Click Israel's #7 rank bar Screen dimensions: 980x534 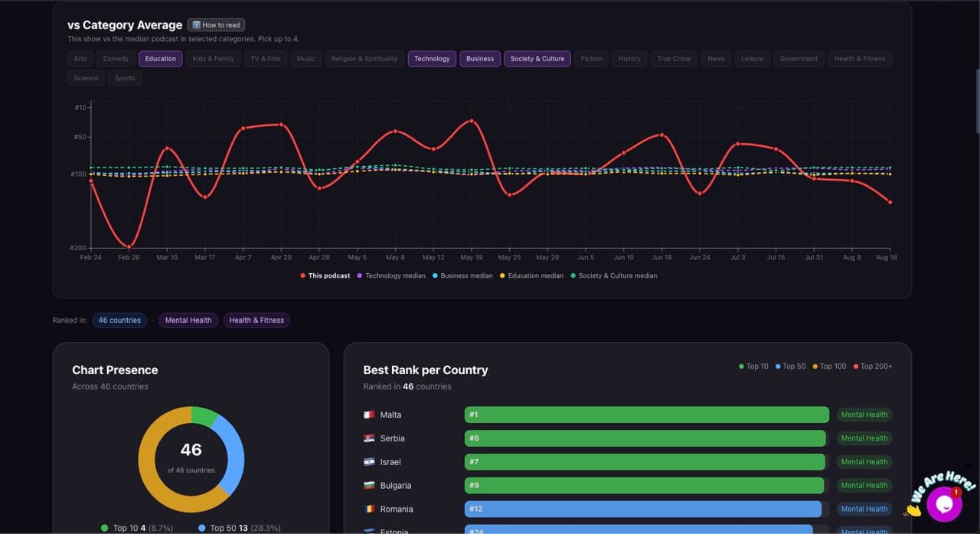645,462
